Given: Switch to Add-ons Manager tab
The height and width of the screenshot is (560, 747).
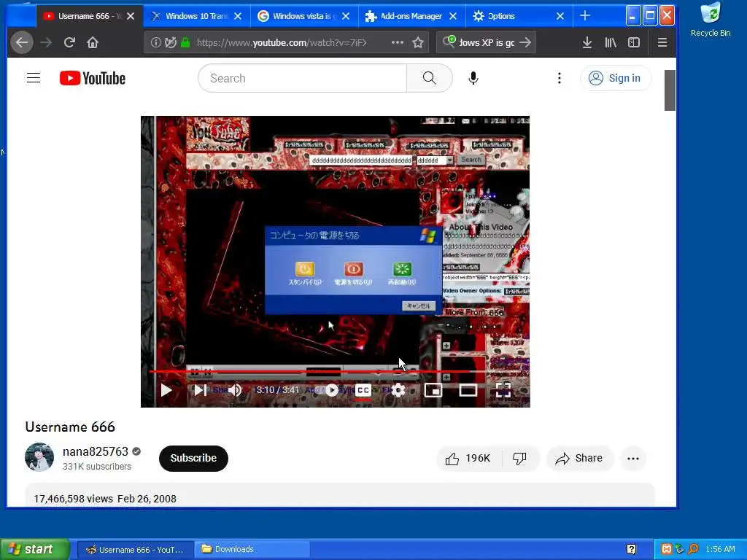Looking at the screenshot, I should pyautogui.click(x=411, y=16).
